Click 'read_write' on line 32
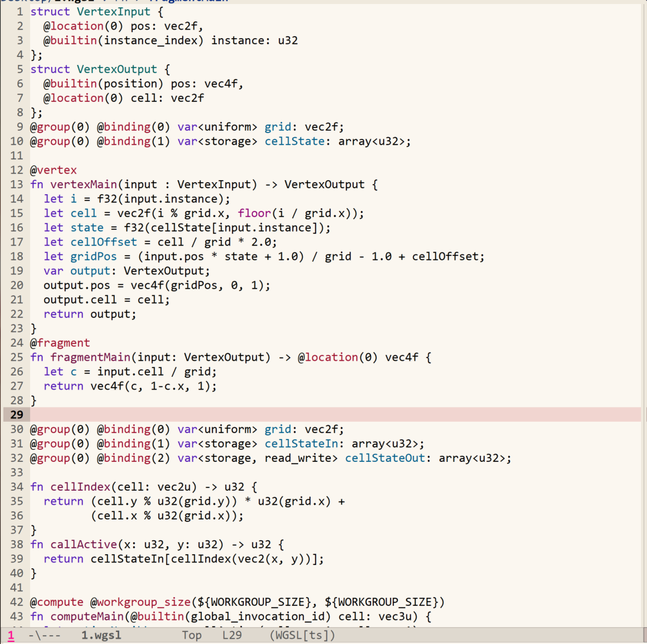The image size is (647, 644). [298, 459]
